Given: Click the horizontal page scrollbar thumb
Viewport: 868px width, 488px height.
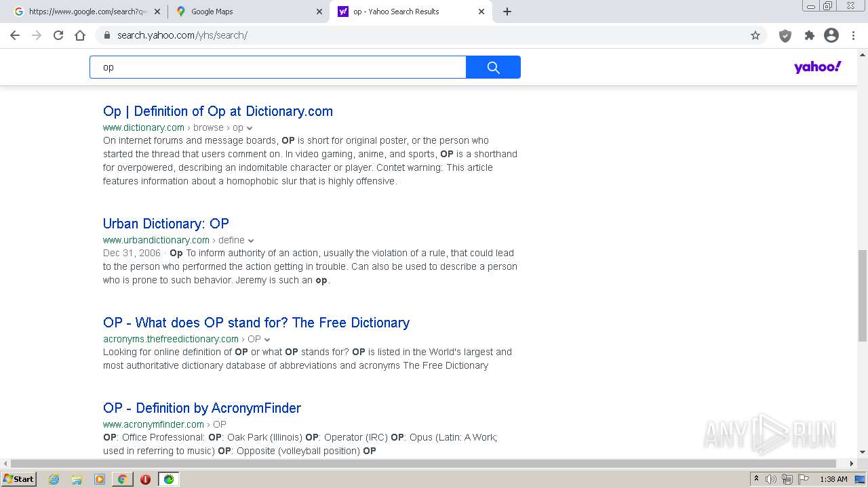Looking at the screenshot, I should 424,464.
